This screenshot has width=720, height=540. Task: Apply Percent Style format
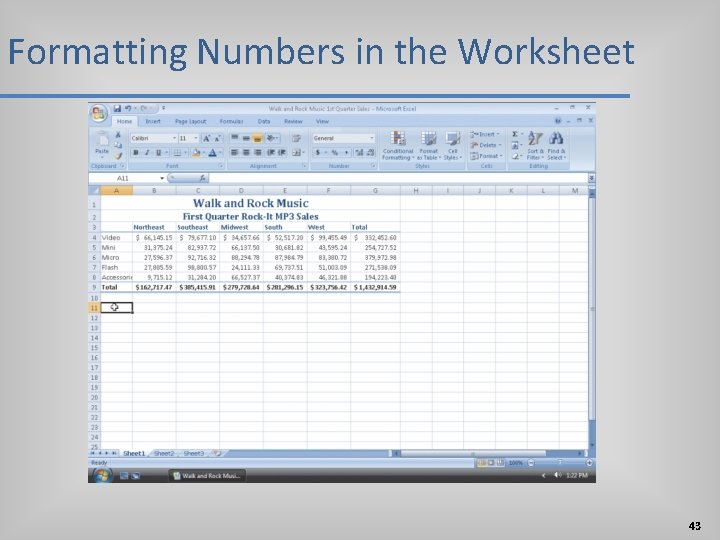click(x=334, y=152)
